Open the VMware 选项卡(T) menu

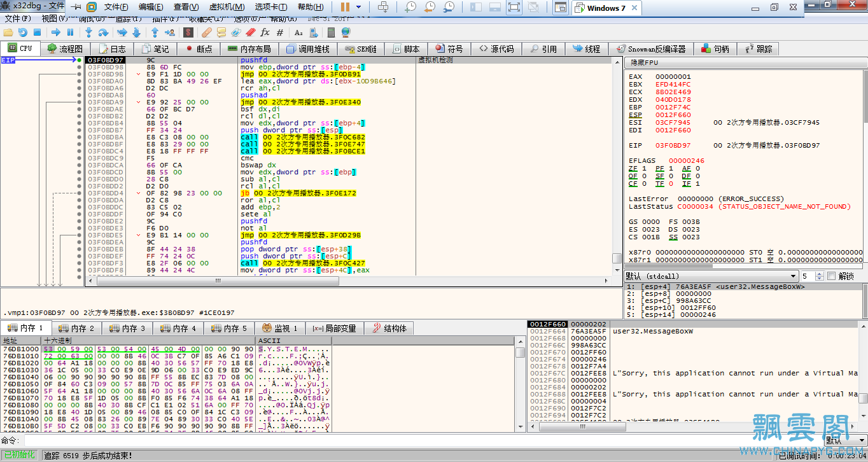pos(271,8)
